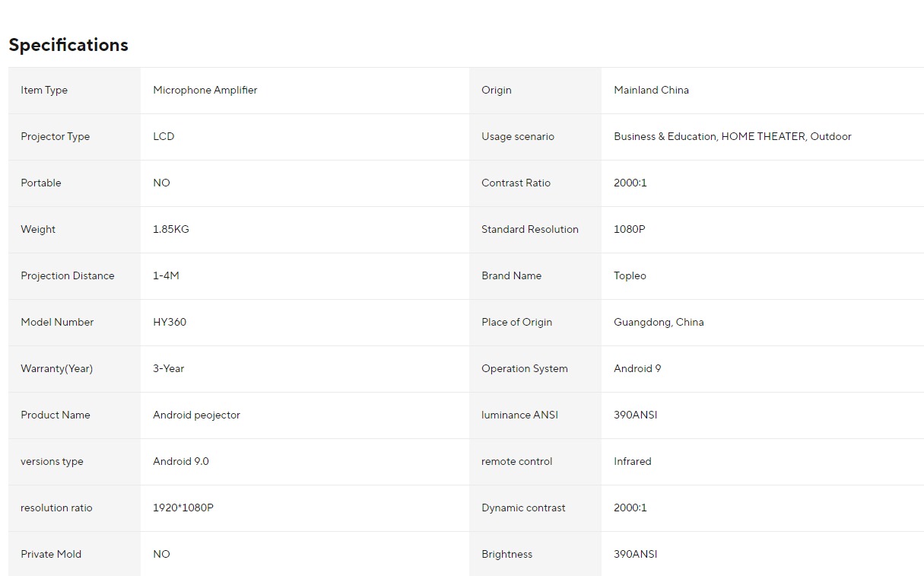Select the Microphone Amplifier value
Screen dimensions: 924x576
(x=205, y=90)
